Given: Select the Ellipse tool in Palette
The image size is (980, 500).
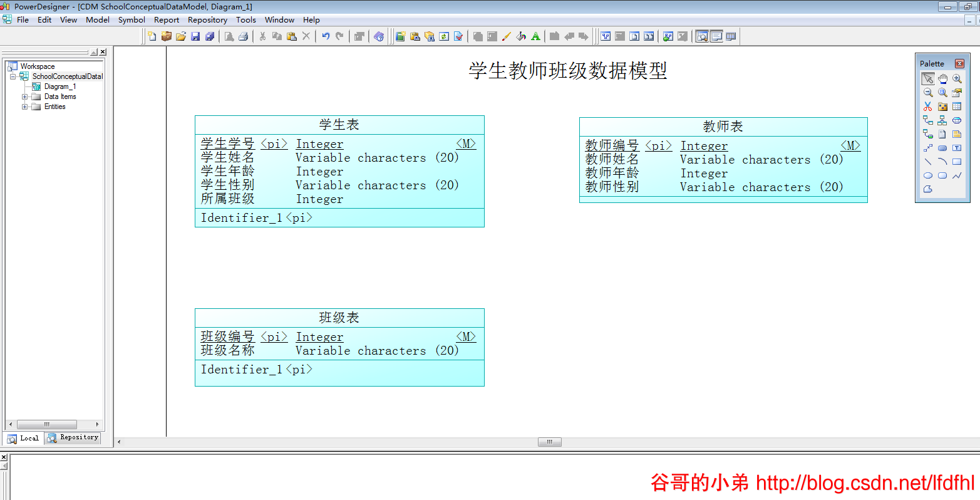Looking at the screenshot, I should 927,175.
